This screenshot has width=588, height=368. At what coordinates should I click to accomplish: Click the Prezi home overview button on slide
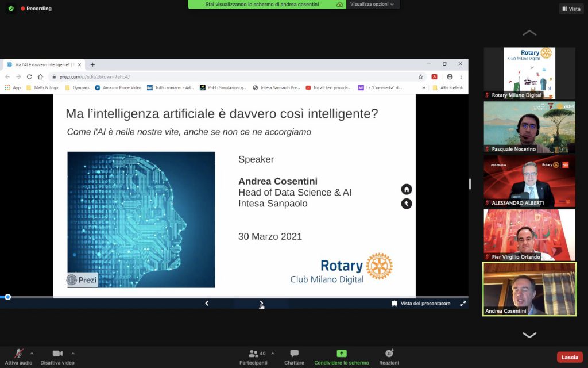407,189
